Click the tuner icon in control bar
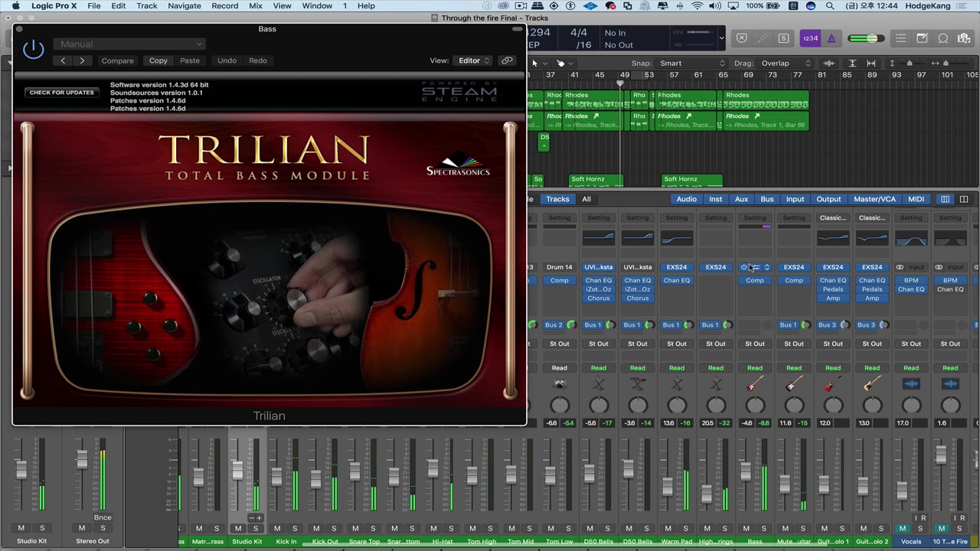Viewport: 980px width, 551px height. (x=763, y=38)
